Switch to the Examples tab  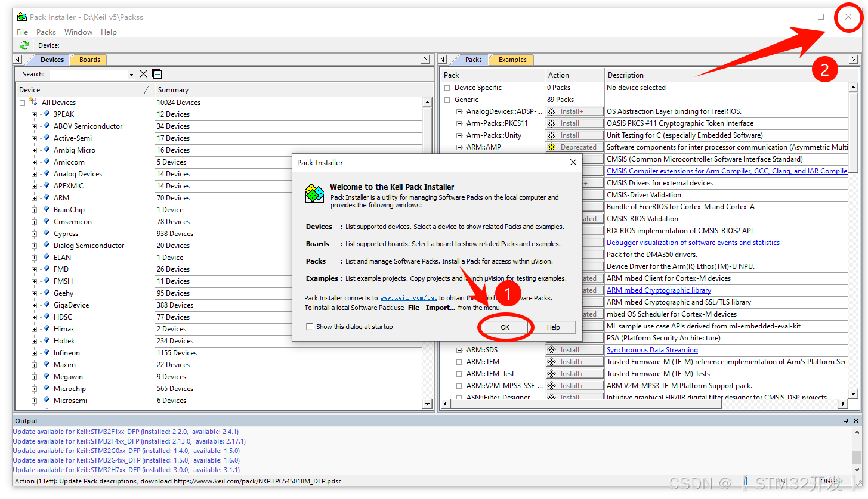pyautogui.click(x=512, y=60)
